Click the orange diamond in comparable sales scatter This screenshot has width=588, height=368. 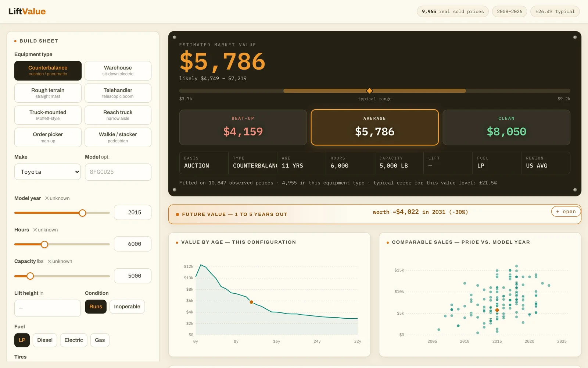pyautogui.click(x=497, y=310)
